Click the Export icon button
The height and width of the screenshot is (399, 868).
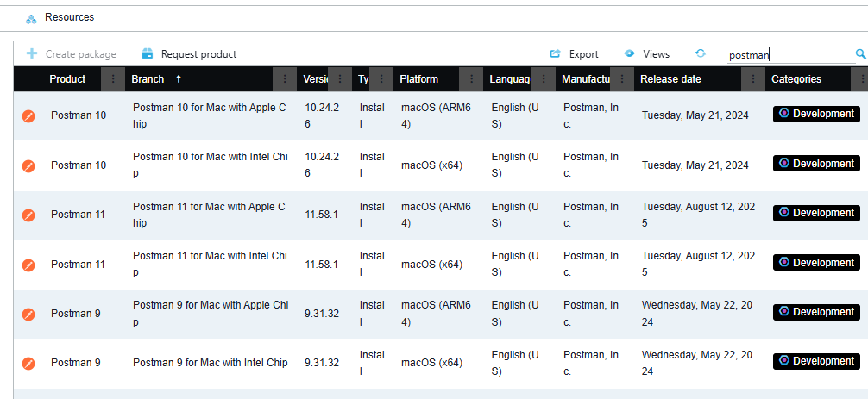point(556,54)
